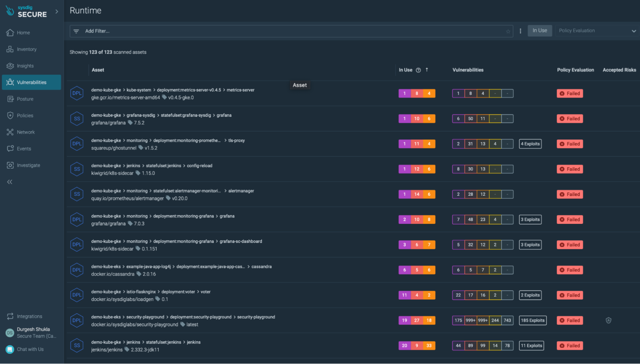
Task: Toggle the In Use filter
Action: click(x=540, y=30)
